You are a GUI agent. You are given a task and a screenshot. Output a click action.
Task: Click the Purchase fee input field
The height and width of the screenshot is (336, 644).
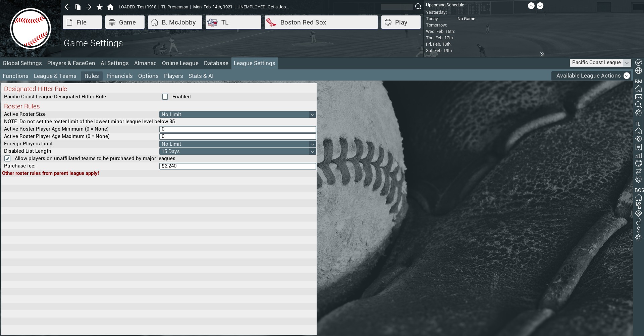[237, 166]
